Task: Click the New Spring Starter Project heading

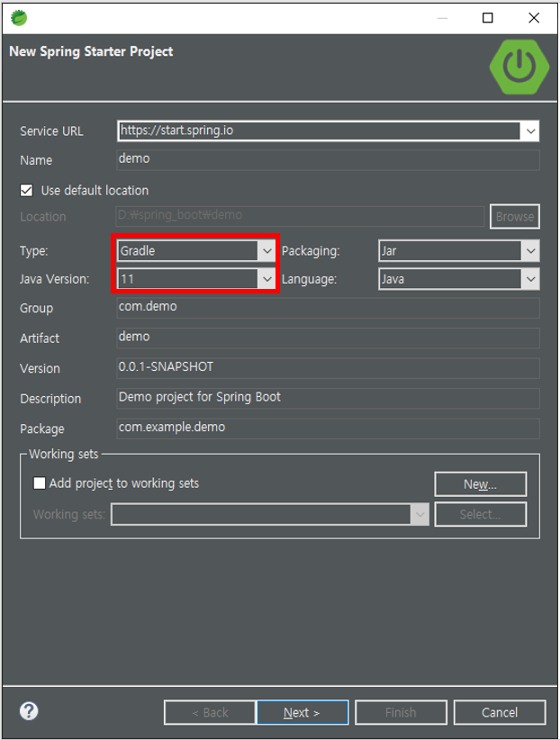Action: (91, 51)
